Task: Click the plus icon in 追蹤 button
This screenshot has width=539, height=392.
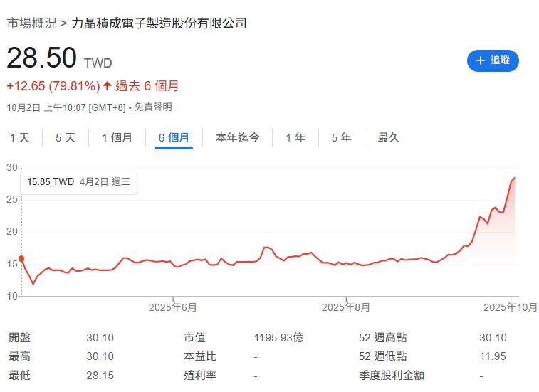Action: (480, 60)
